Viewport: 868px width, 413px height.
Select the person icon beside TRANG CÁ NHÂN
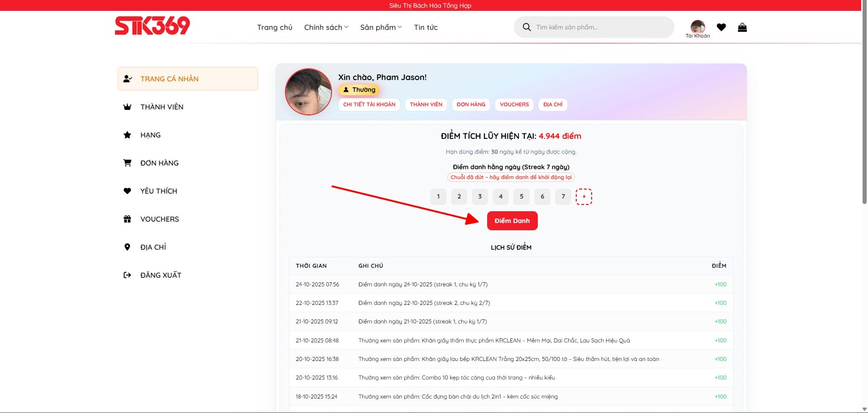[x=128, y=78]
